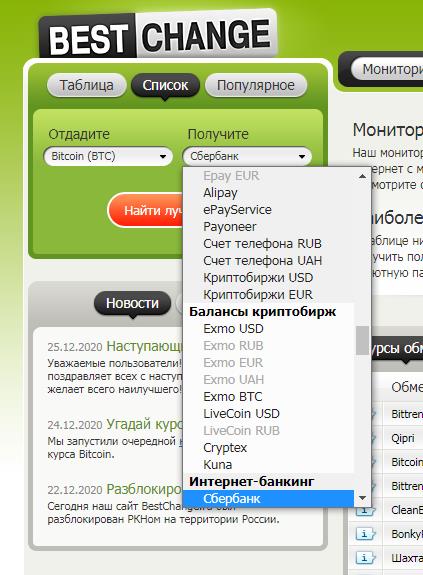
Task: Open the Новости tab
Action: click(x=132, y=303)
